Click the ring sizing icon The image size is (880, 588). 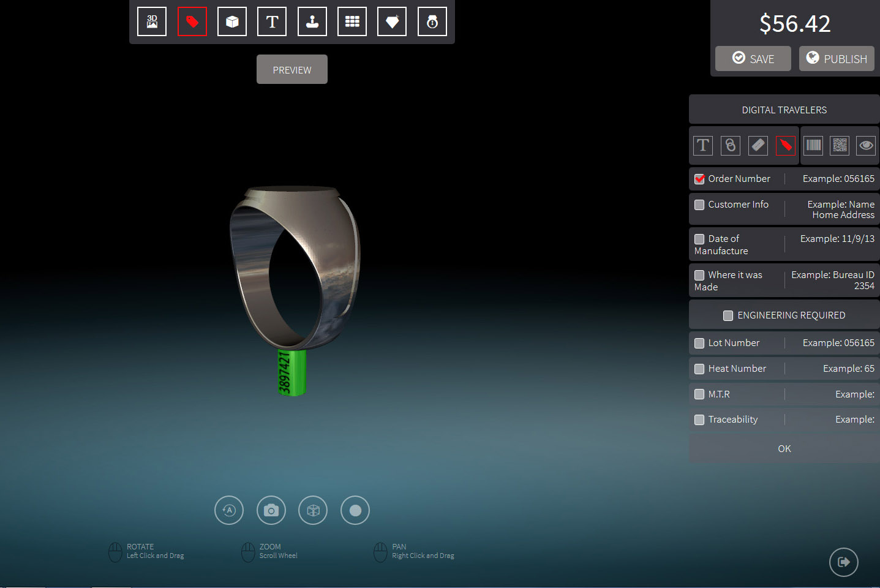(x=432, y=22)
